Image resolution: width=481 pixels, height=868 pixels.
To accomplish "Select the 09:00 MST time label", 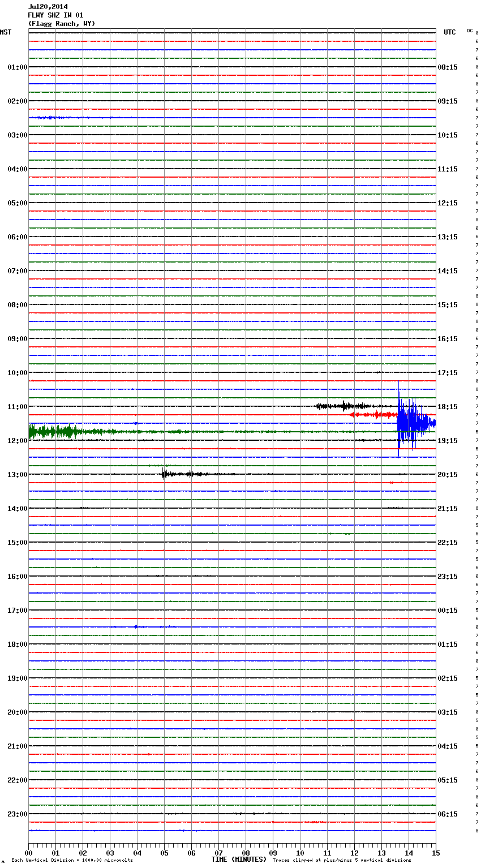I will click(x=17, y=339).
